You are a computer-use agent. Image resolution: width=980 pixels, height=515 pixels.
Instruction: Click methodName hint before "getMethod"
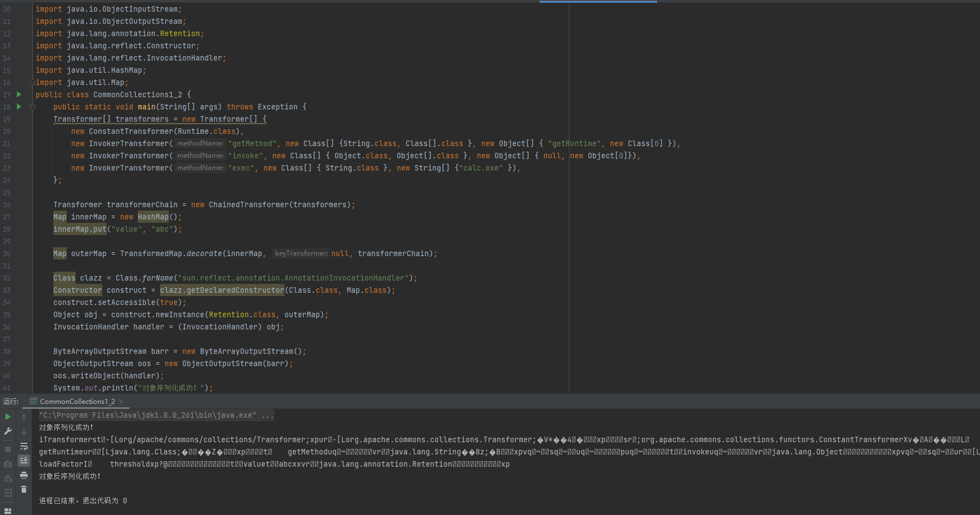201,143
